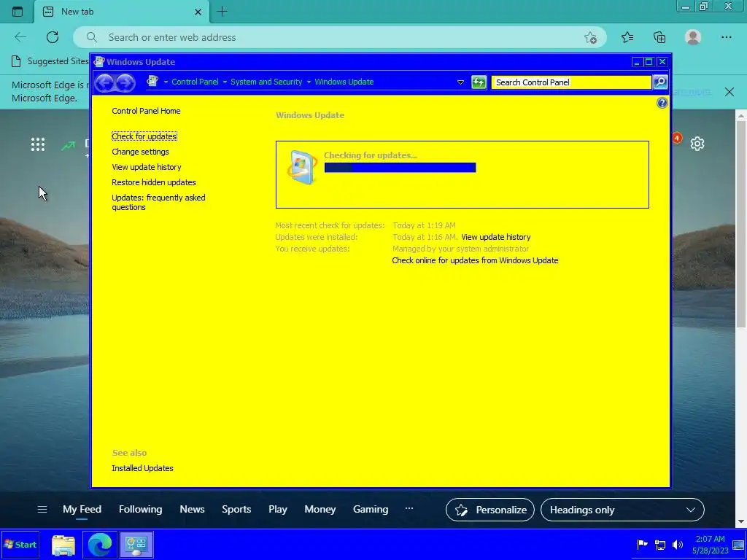Click the taskbar clock showing 2:07 AM
The width and height of the screenshot is (747, 560).
point(710,545)
